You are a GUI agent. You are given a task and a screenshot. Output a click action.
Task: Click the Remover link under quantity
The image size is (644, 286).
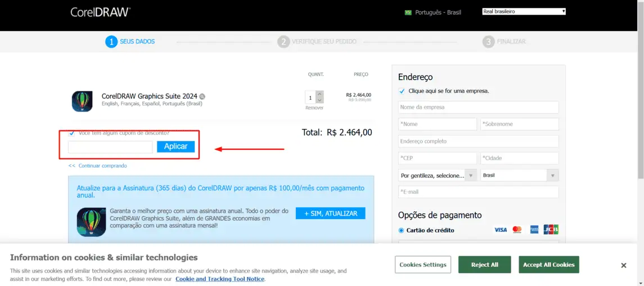[314, 108]
